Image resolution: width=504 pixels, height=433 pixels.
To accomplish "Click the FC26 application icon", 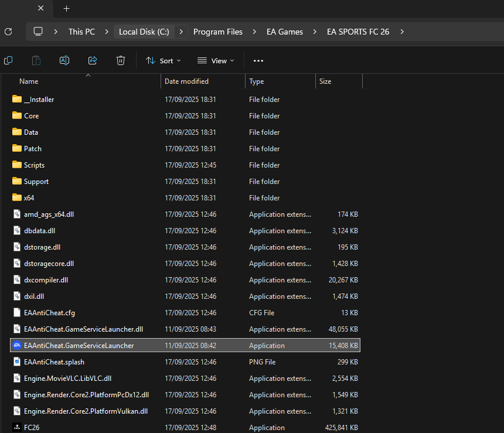I will (17, 427).
